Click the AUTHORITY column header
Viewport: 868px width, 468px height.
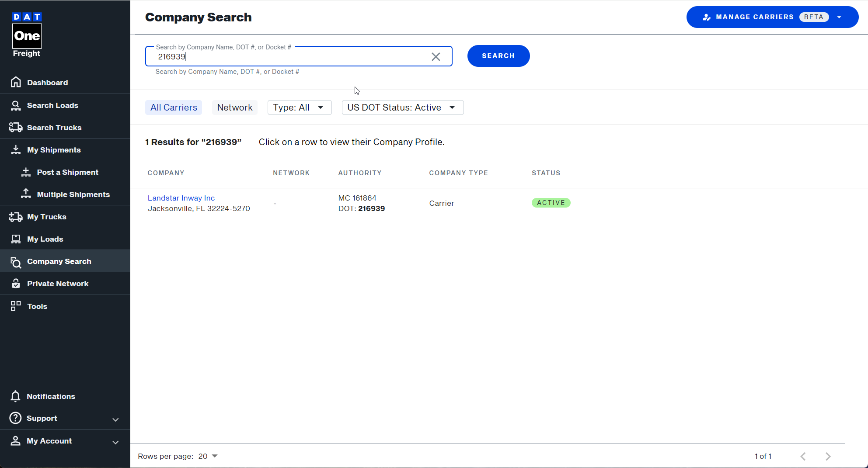tap(360, 173)
